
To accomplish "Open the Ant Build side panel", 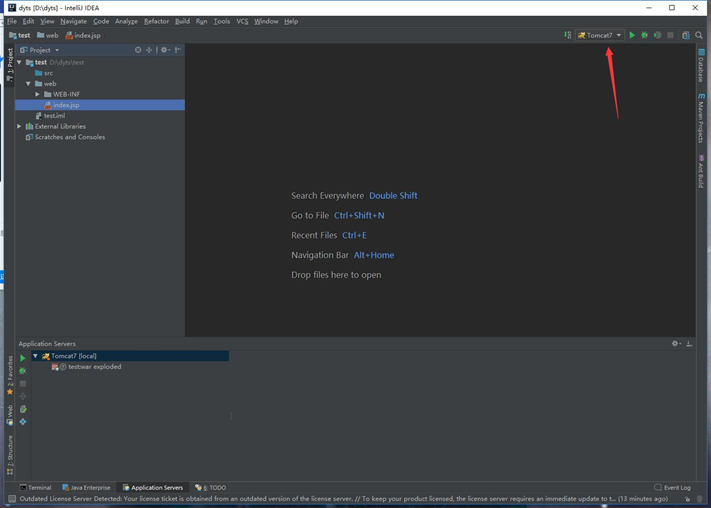I will tap(701, 171).
